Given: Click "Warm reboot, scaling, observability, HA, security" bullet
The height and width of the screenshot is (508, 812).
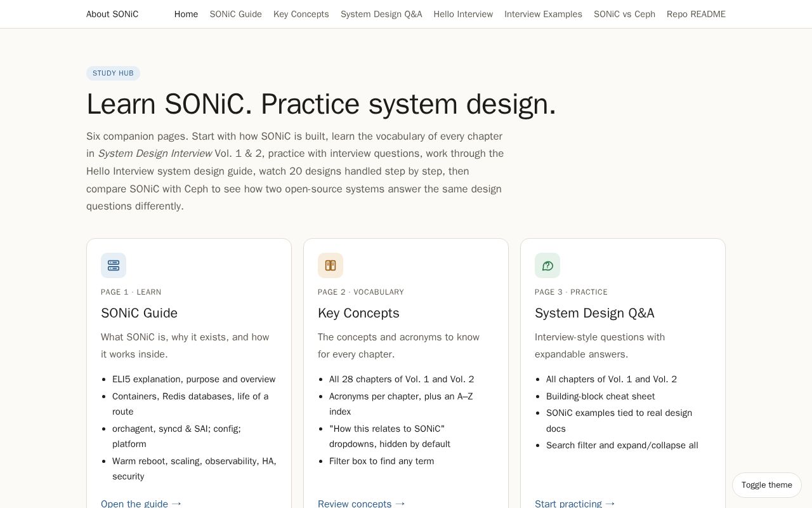Looking at the screenshot, I should pyautogui.click(x=194, y=469).
